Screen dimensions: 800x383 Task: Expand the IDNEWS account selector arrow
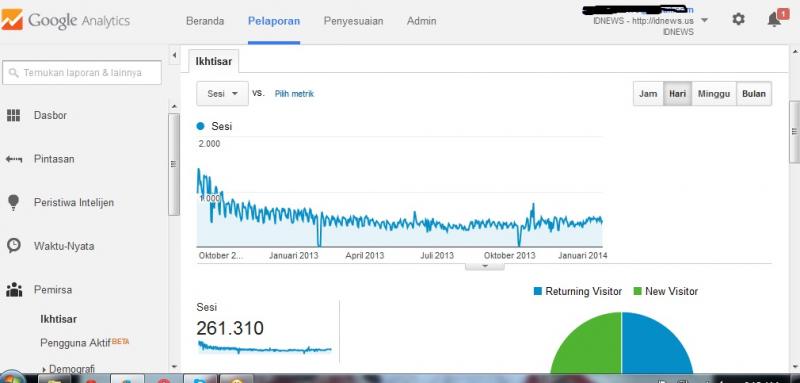pos(704,20)
